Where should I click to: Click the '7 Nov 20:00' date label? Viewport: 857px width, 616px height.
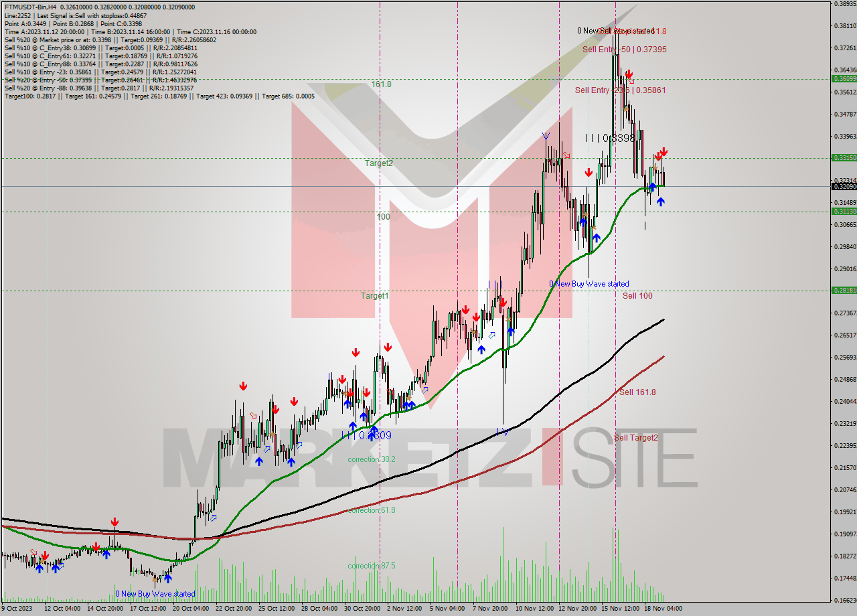coord(490,609)
